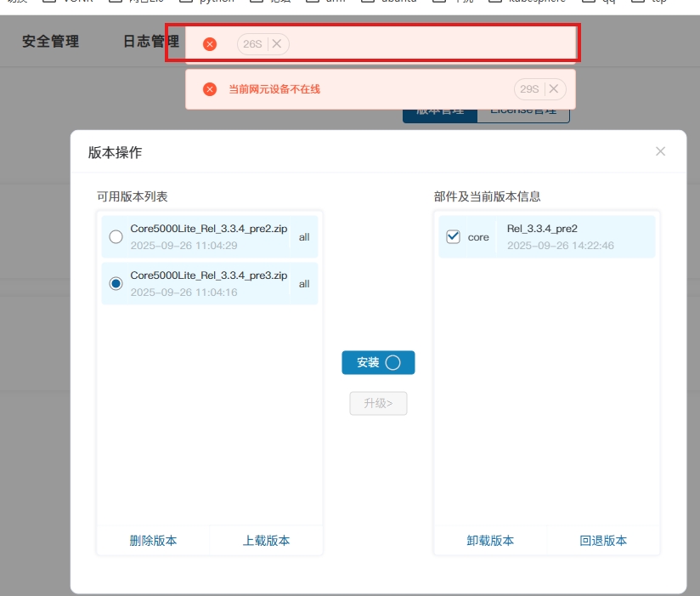This screenshot has width=700, height=596.
Task: Click the 升级> upgrade button
Action: coord(378,403)
